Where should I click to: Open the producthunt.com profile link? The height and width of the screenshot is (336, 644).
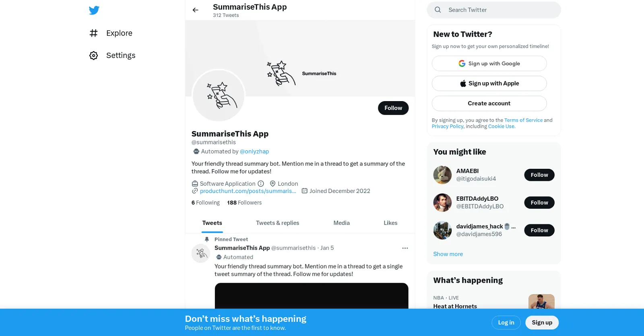point(248,191)
